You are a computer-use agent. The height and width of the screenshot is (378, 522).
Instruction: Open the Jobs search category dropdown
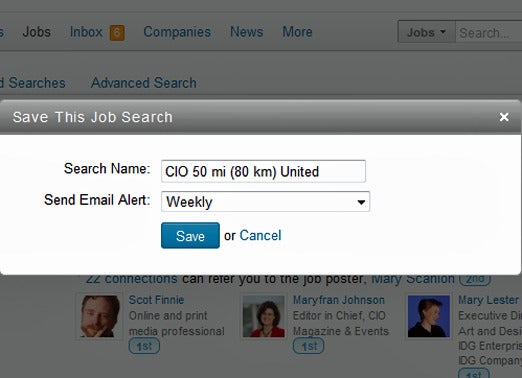pos(426,32)
